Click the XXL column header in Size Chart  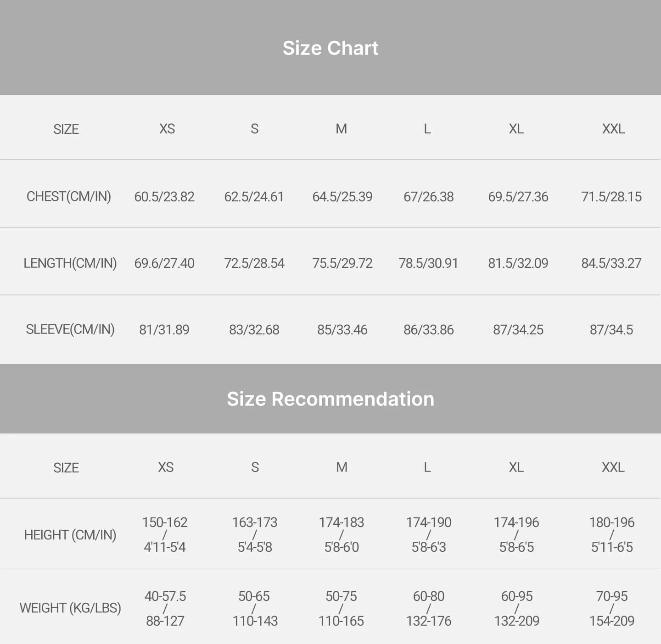click(613, 129)
